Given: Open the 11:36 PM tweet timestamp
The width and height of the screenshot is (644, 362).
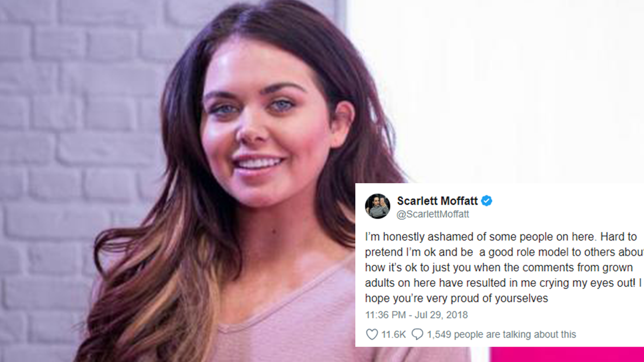Looking at the screenshot, I should [386, 314].
